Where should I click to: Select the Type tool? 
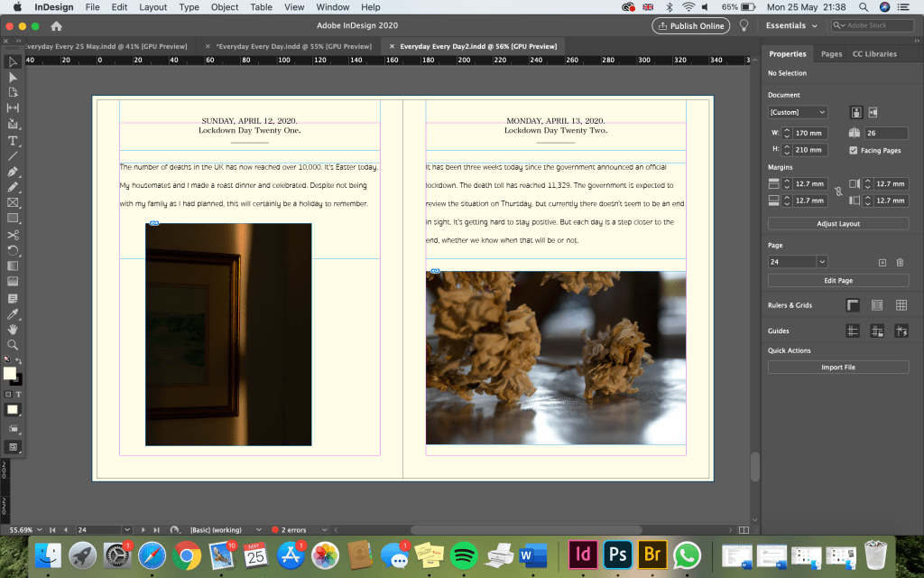[13, 141]
